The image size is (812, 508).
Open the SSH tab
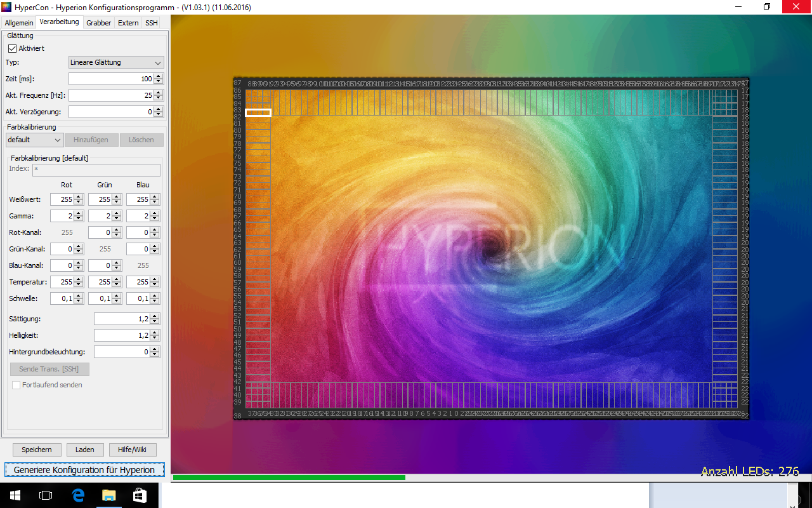coord(151,23)
